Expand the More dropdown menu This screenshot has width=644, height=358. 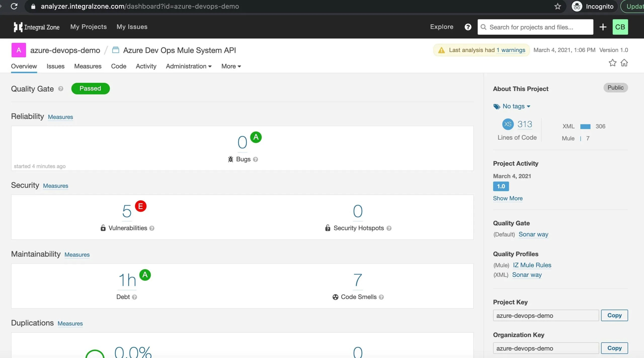click(231, 66)
